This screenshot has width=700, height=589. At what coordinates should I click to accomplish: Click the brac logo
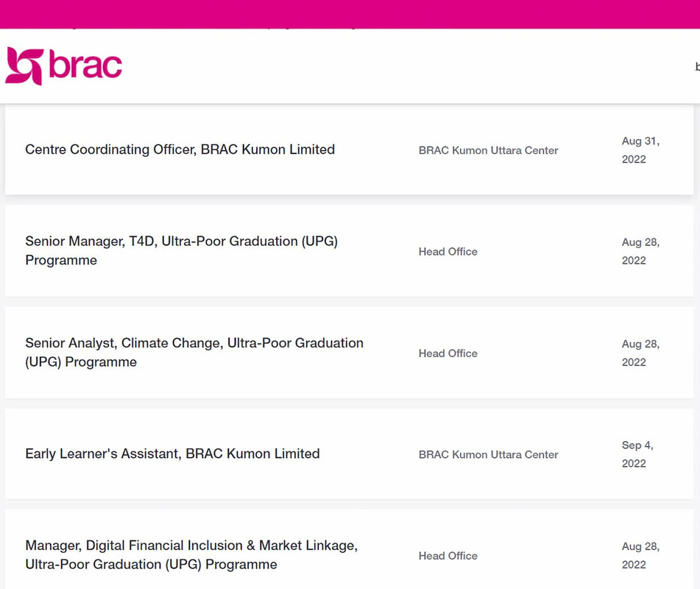[63, 66]
